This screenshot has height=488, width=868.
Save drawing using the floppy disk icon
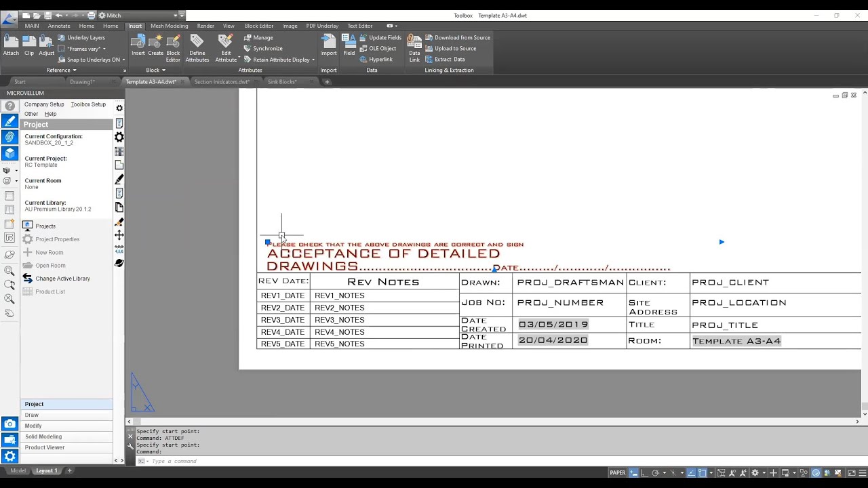click(47, 15)
